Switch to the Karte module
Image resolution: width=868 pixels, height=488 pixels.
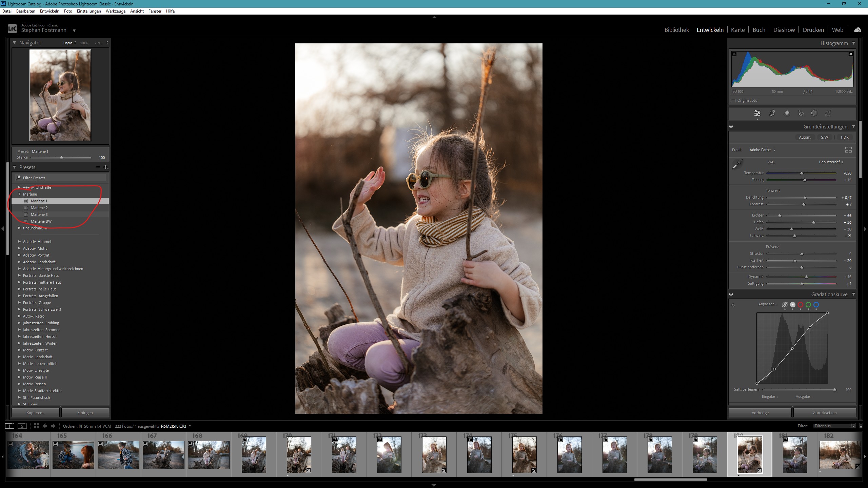pyautogui.click(x=738, y=30)
